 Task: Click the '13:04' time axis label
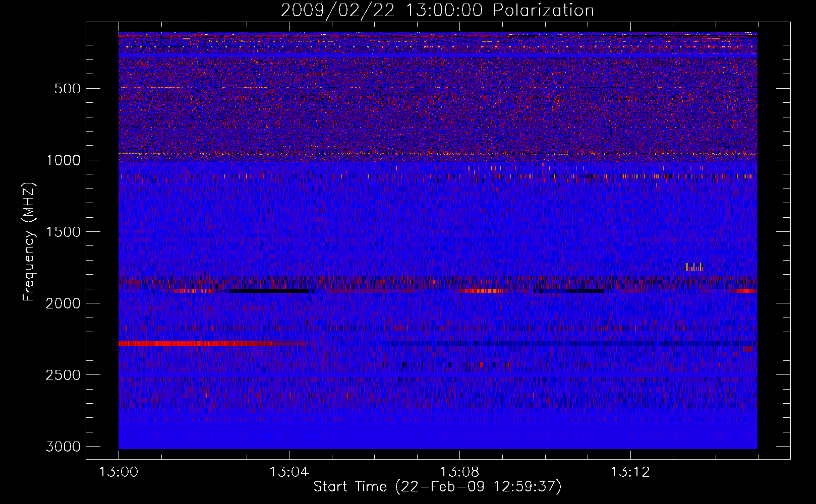(289, 472)
